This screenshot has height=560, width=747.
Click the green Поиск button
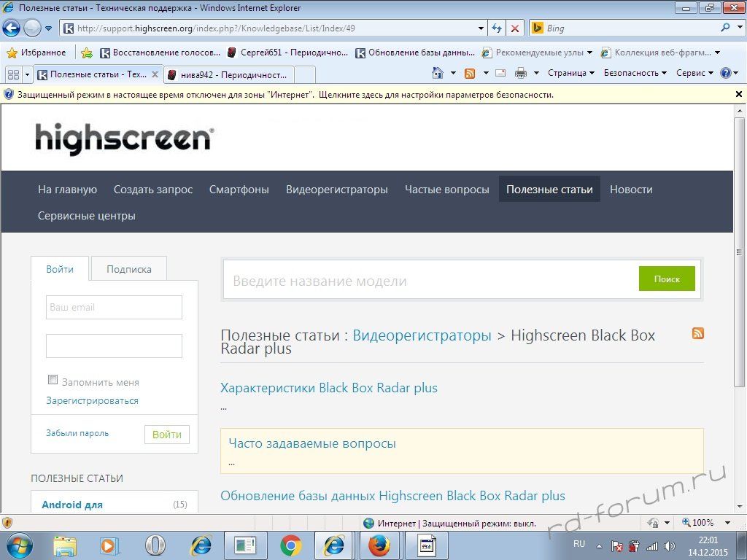click(667, 279)
